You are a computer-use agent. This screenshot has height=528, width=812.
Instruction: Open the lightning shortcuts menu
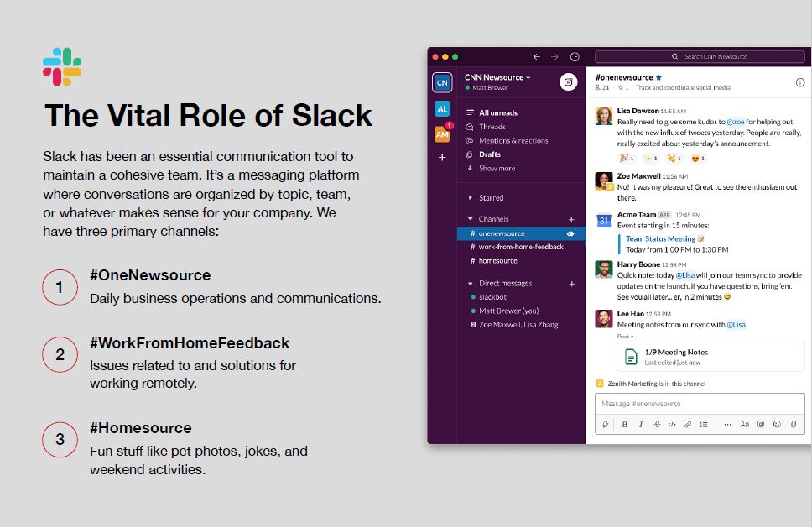tap(605, 425)
